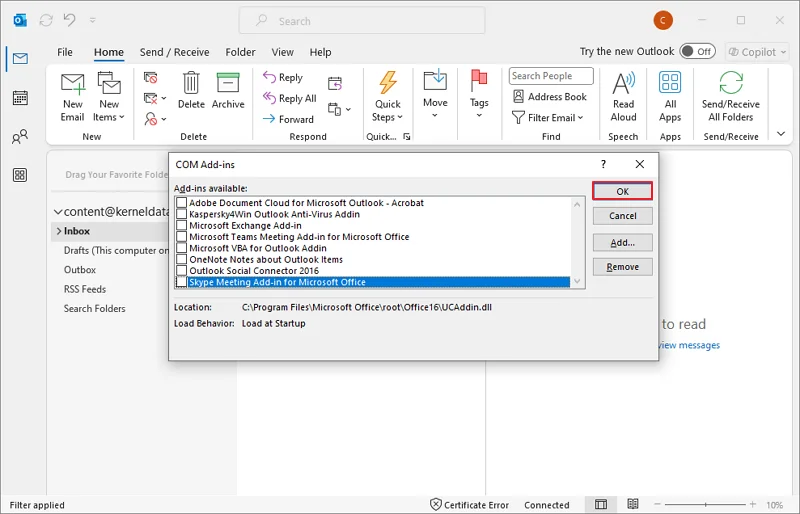This screenshot has width=800, height=514.
Task: Open the Junk dropdown arrow
Action: [x=164, y=119]
